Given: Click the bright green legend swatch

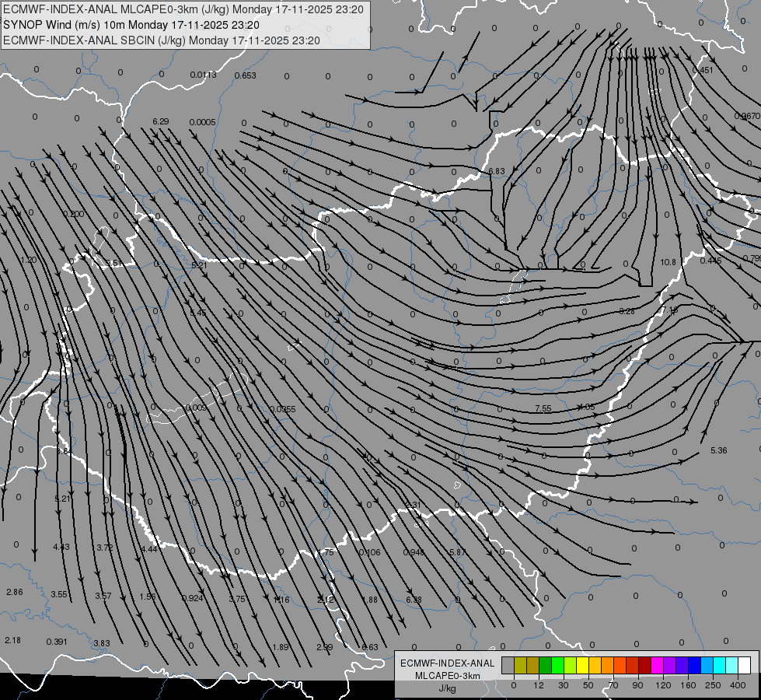Looking at the screenshot, I should (557, 665).
